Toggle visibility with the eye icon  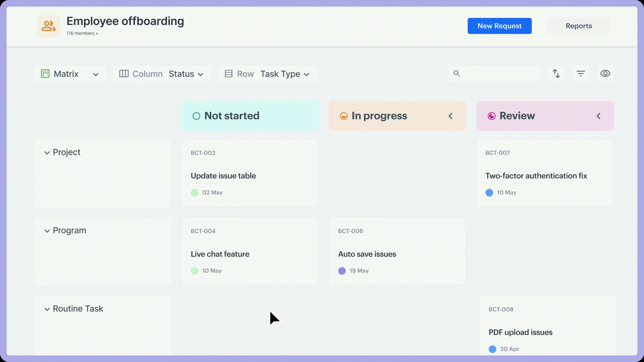605,73
